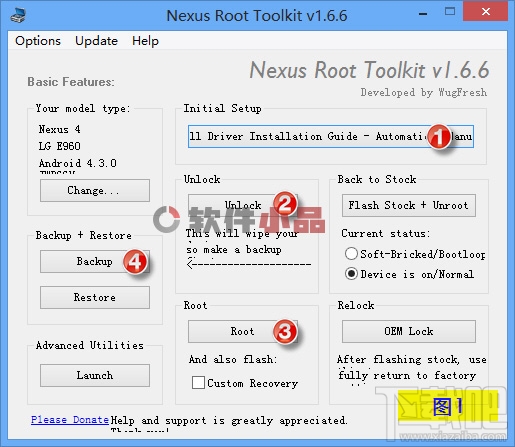Click 'Developed by WugFresh' text
Viewport: 515px width, 447px height.
click(x=424, y=92)
